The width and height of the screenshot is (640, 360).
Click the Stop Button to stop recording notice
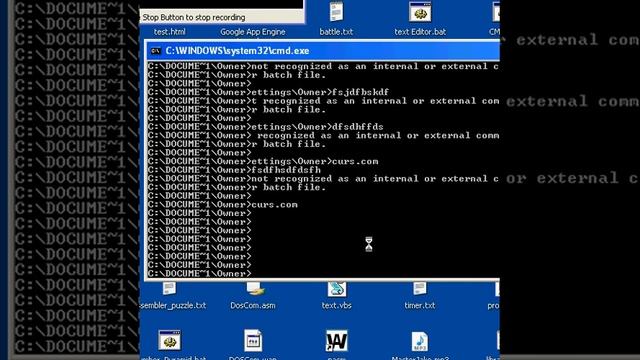pos(194,18)
